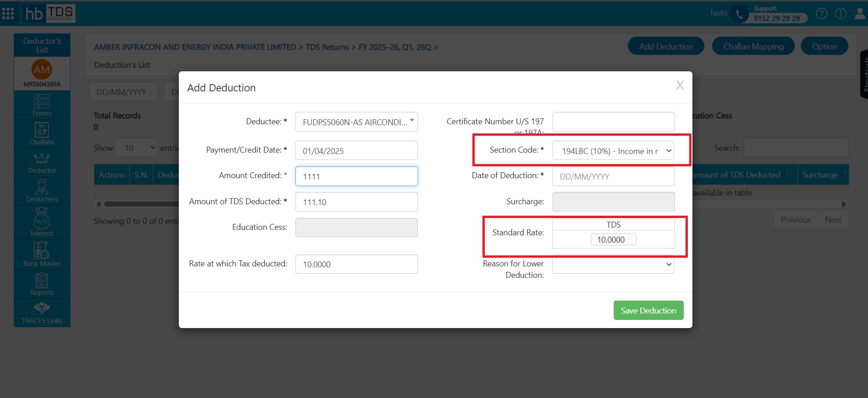Sort by the S.N. column header

point(141,175)
